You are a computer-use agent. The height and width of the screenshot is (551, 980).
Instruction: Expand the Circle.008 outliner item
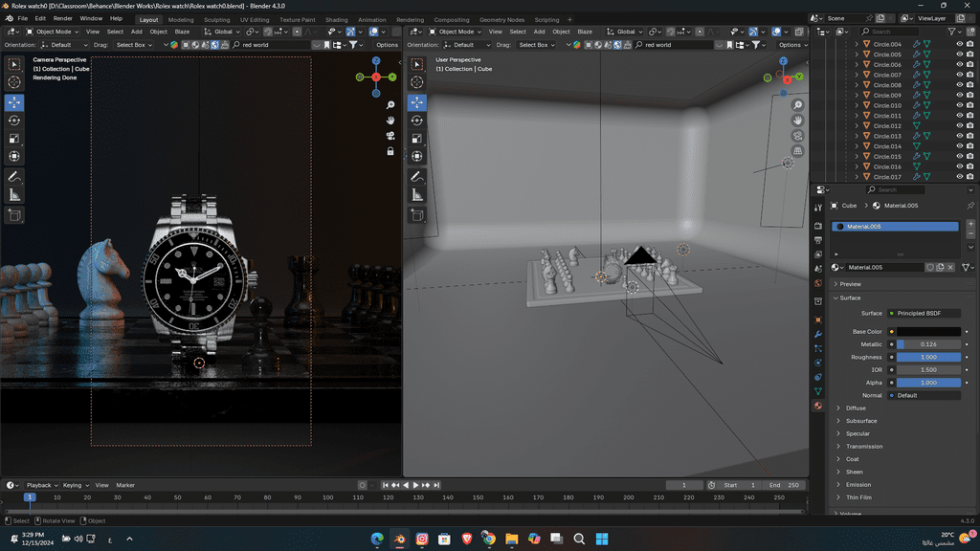857,85
